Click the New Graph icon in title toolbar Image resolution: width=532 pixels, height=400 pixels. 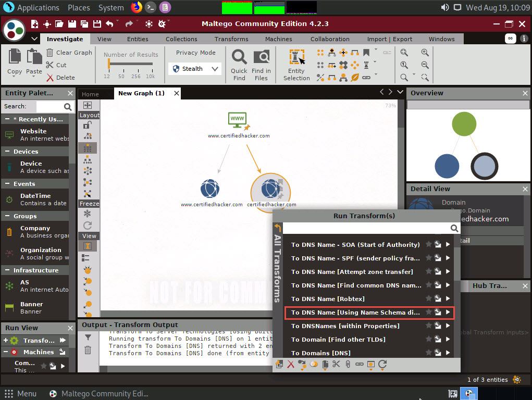(34, 24)
